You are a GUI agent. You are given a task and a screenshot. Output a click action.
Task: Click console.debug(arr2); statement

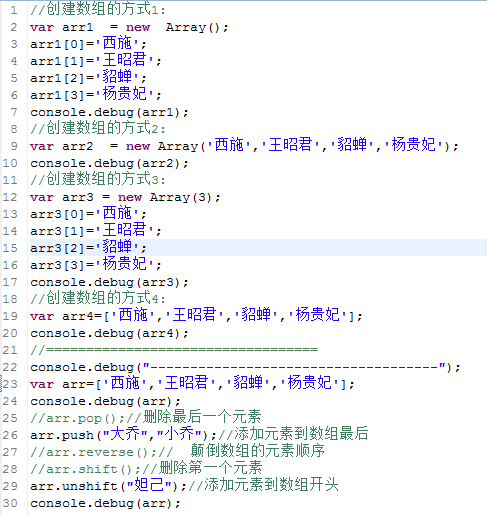(109, 163)
